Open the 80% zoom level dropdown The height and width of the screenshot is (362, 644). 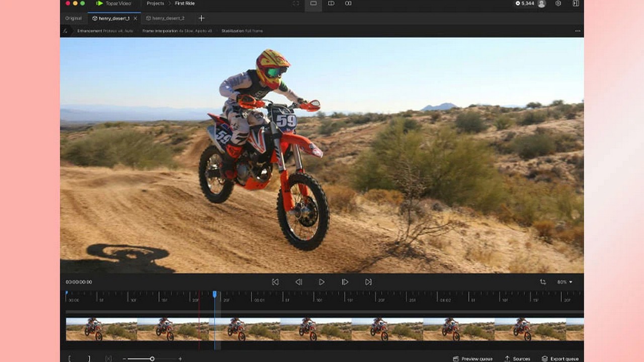coord(565,282)
